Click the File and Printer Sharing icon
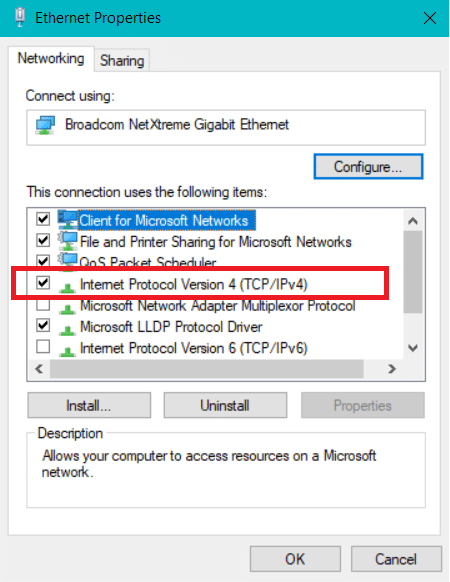 click(67, 241)
